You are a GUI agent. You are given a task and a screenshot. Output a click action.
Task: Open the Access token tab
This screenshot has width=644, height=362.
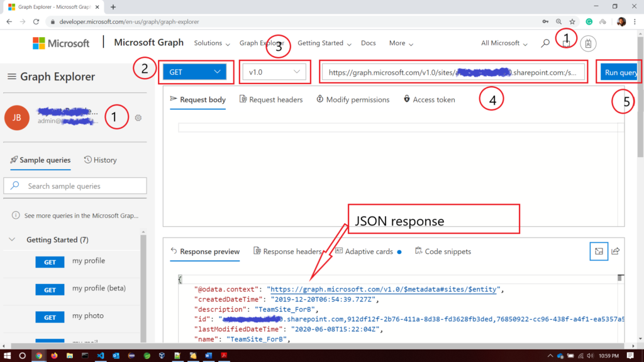tap(429, 100)
